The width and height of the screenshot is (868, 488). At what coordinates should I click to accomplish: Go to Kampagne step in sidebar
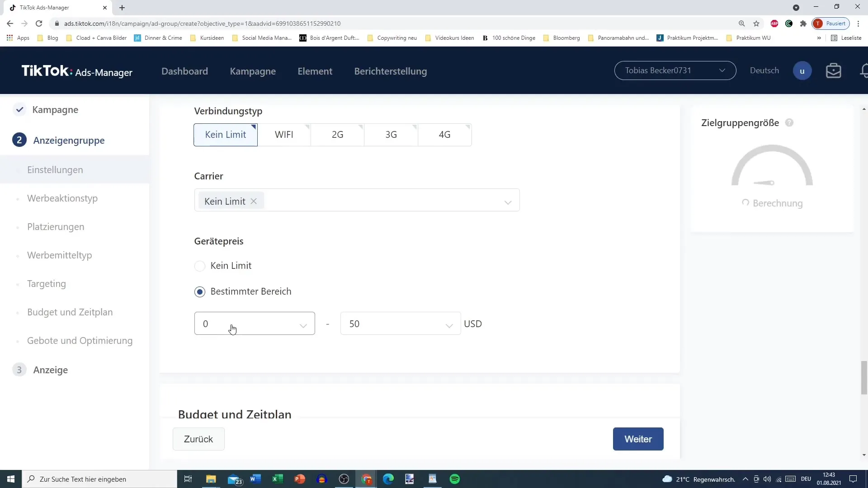pyautogui.click(x=55, y=110)
